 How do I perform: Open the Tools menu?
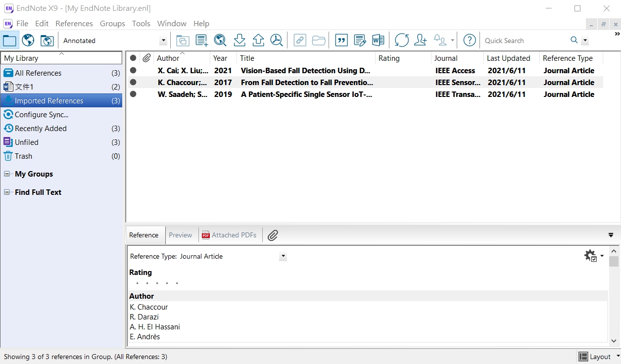coord(141,23)
